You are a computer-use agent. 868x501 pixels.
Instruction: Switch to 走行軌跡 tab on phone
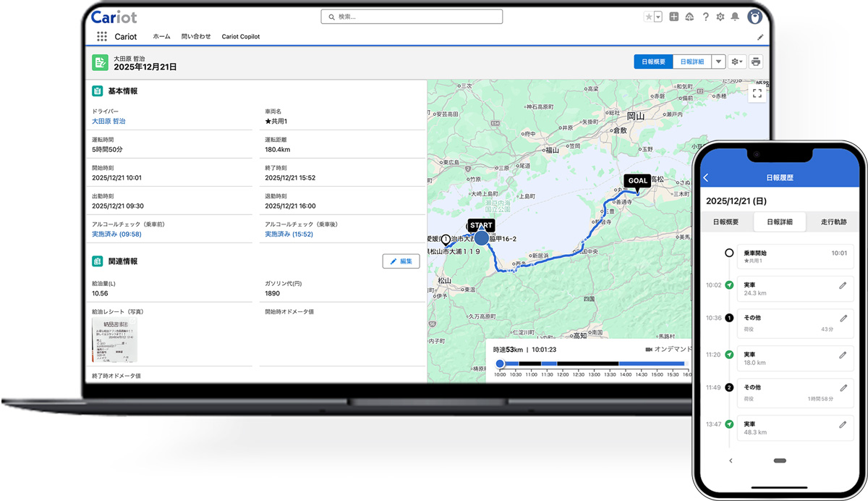click(833, 222)
